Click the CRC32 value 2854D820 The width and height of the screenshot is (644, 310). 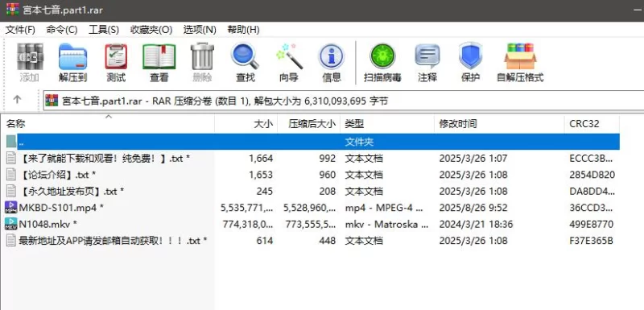tap(592, 175)
